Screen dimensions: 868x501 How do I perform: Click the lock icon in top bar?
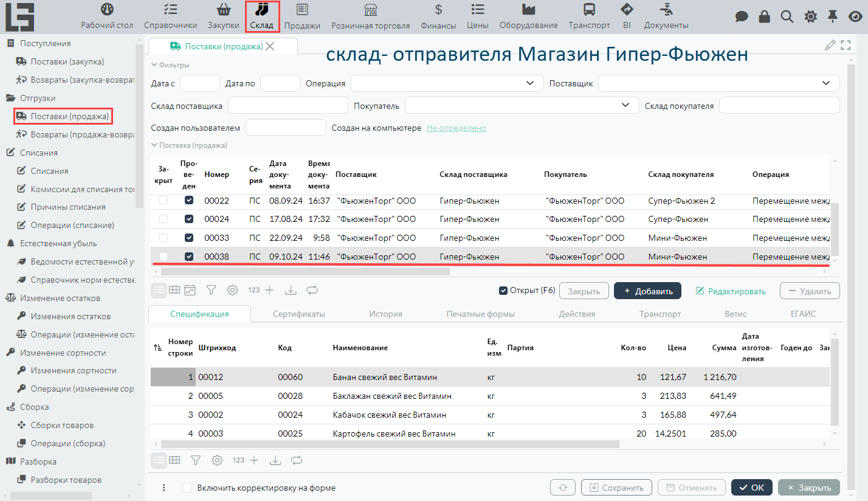coord(765,16)
